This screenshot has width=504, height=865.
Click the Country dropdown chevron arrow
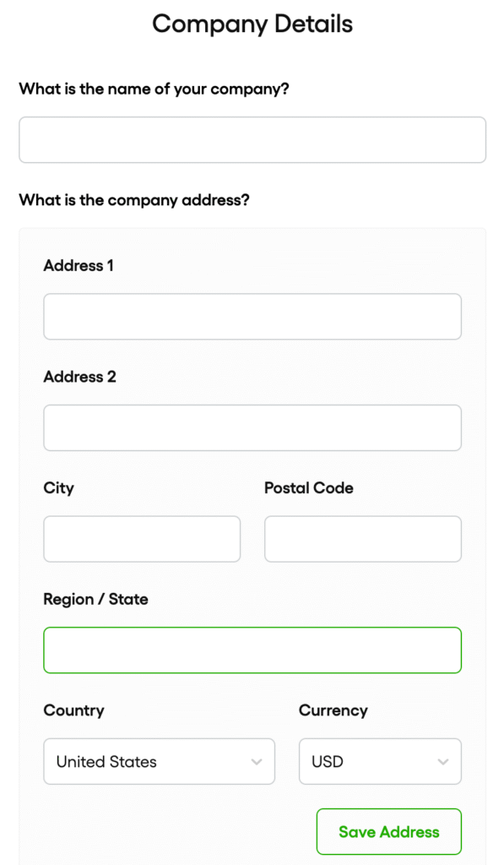(x=257, y=761)
